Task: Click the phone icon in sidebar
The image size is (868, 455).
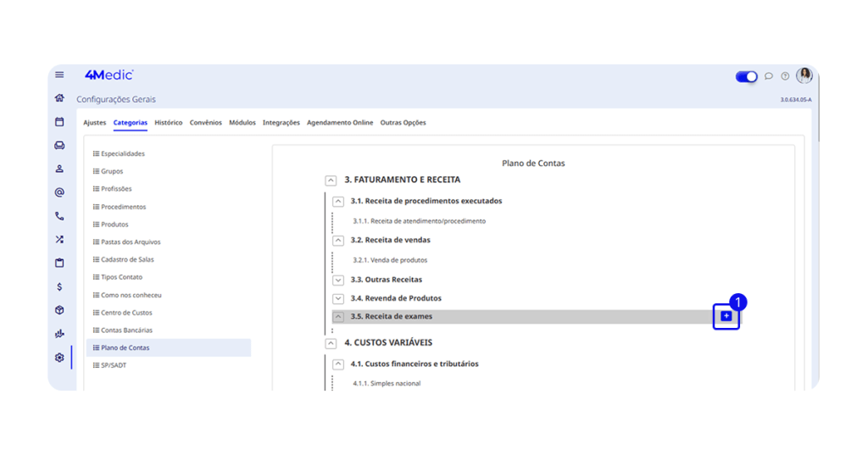Action: coord(59,216)
